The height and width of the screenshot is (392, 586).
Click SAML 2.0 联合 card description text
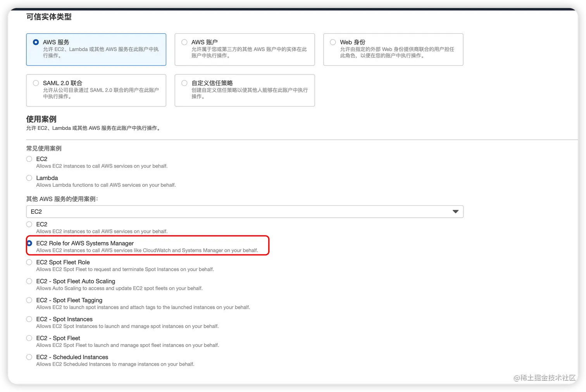pos(101,93)
